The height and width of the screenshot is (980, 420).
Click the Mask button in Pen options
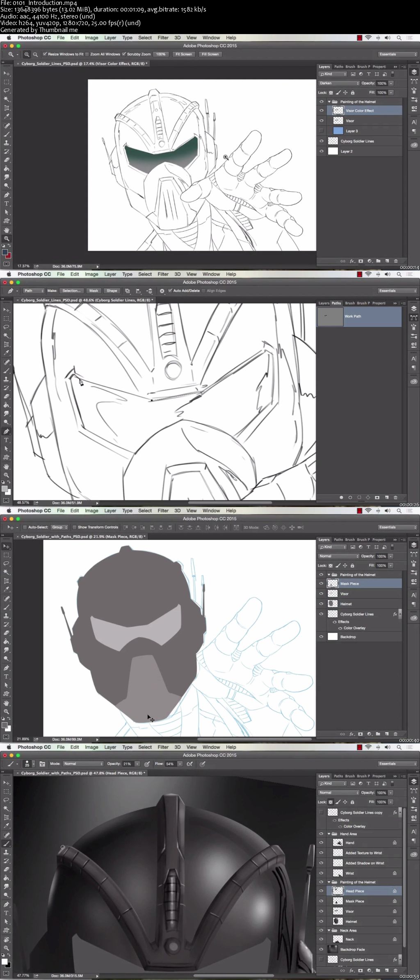[94, 291]
